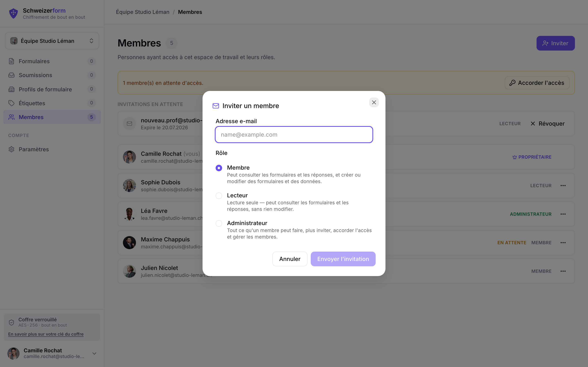Viewport: 588px width, 367px height.
Task: Open the coffre key learn-more link
Action: coord(46,334)
